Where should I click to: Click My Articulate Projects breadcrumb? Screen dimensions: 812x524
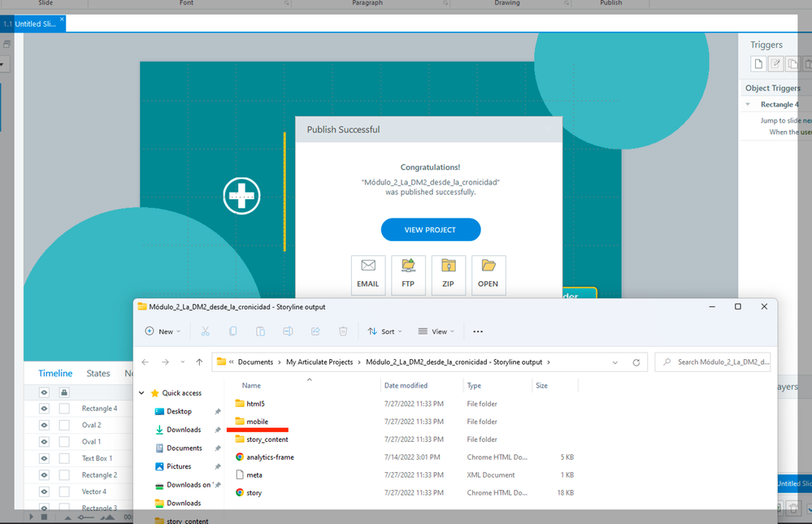(319, 362)
